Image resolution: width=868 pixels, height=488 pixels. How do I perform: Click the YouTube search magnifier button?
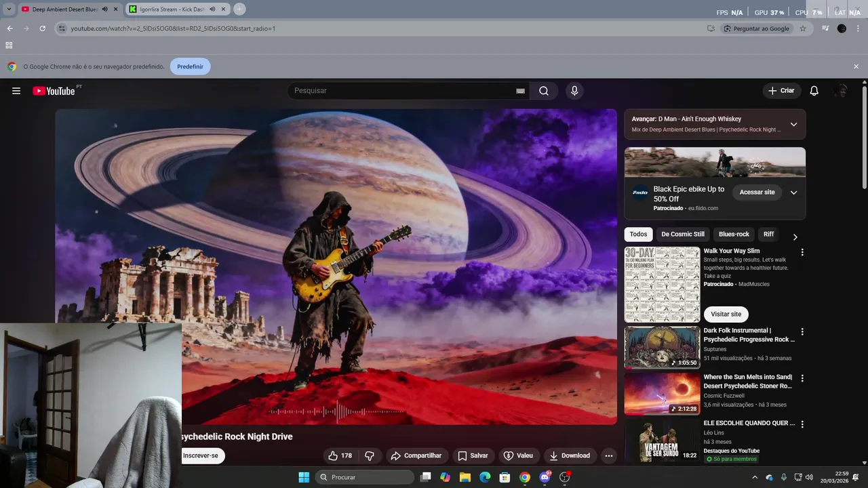coord(544,91)
